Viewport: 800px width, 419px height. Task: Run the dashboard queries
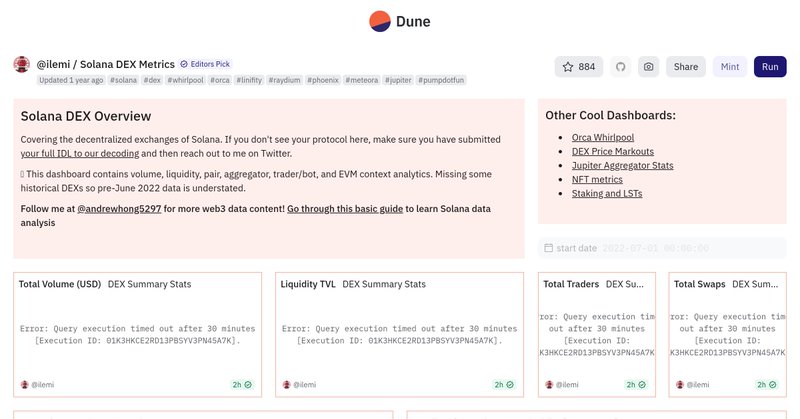click(770, 67)
